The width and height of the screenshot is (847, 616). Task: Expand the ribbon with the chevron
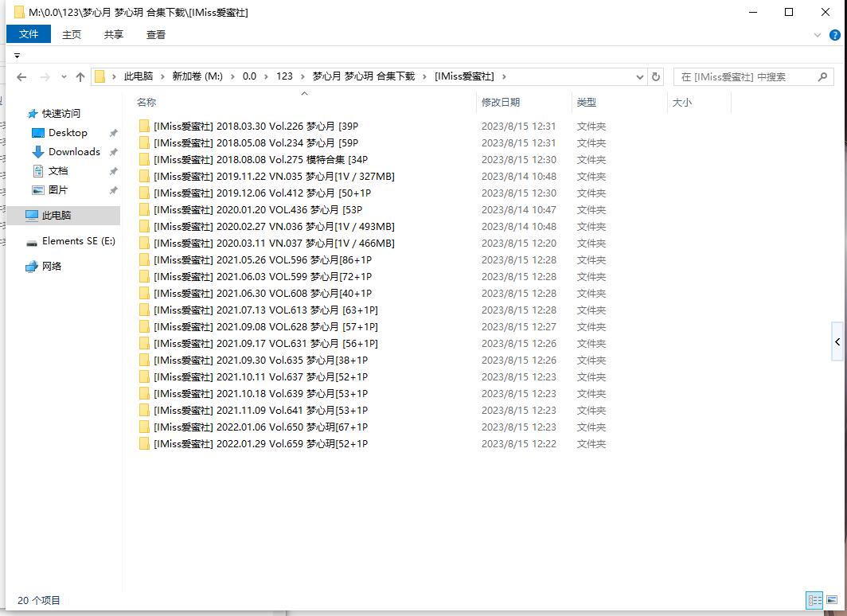tap(818, 35)
